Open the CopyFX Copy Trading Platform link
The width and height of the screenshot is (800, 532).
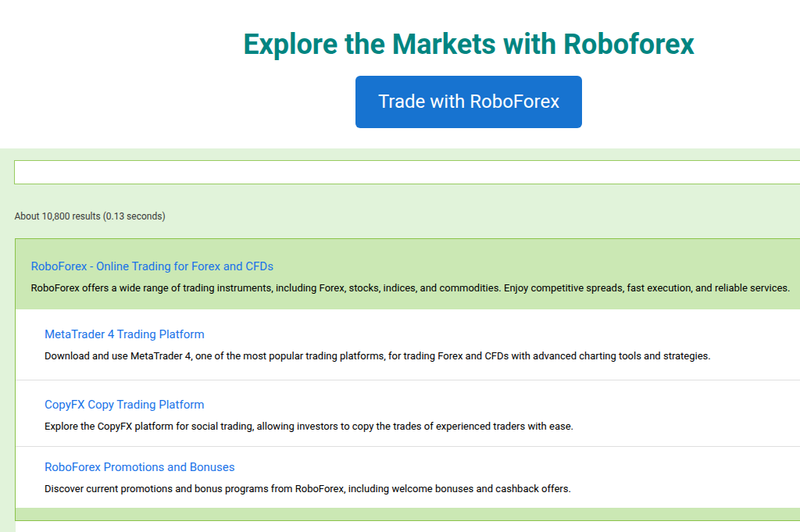(124, 404)
